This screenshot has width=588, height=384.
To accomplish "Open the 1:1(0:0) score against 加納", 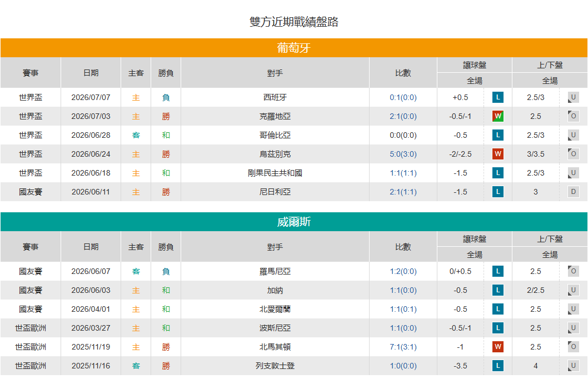I will pos(403,290).
